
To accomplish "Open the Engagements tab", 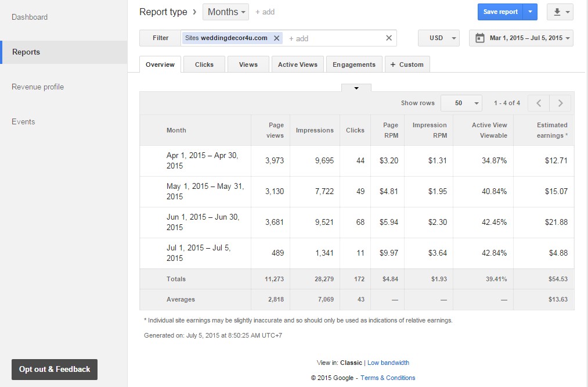I will pyautogui.click(x=354, y=64).
